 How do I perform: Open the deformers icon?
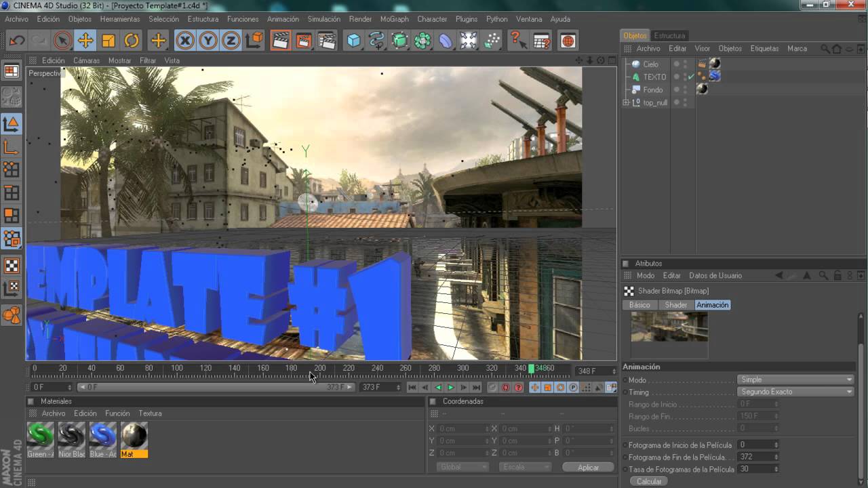(446, 41)
